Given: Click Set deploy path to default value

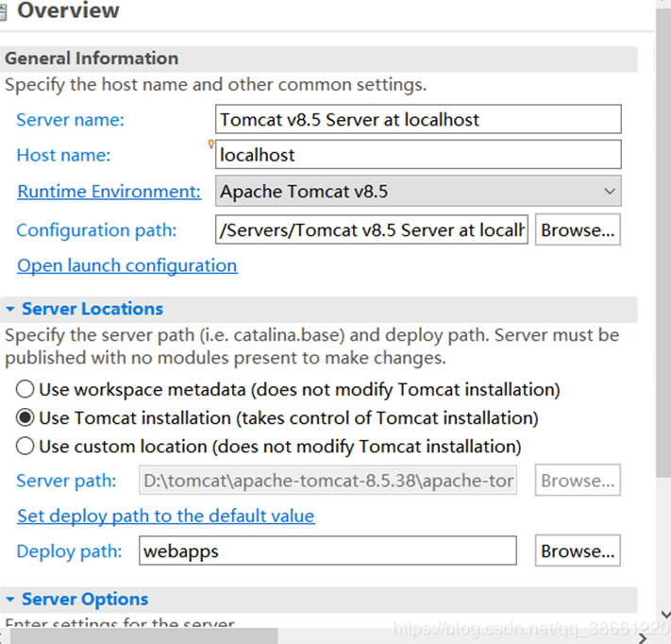Looking at the screenshot, I should [166, 516].
